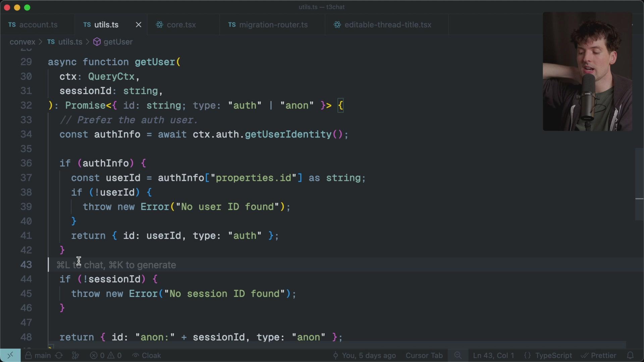This screenshot has height=362, width=644.
Task: Click getUserIdentity method call
Action: pos(288,134)
